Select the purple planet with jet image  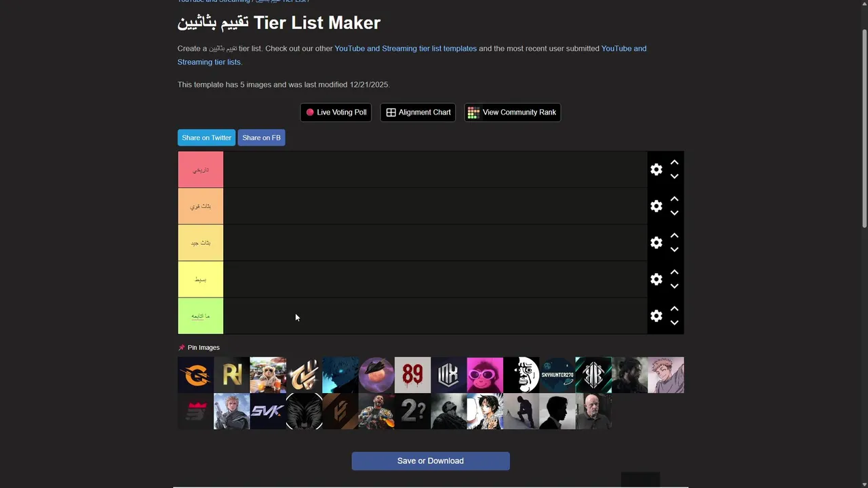click(376, 375)
